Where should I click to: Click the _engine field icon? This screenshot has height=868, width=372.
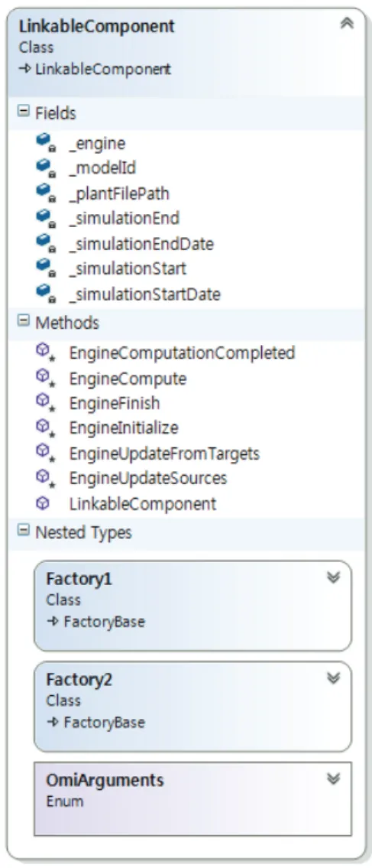(x=45, y=143)
